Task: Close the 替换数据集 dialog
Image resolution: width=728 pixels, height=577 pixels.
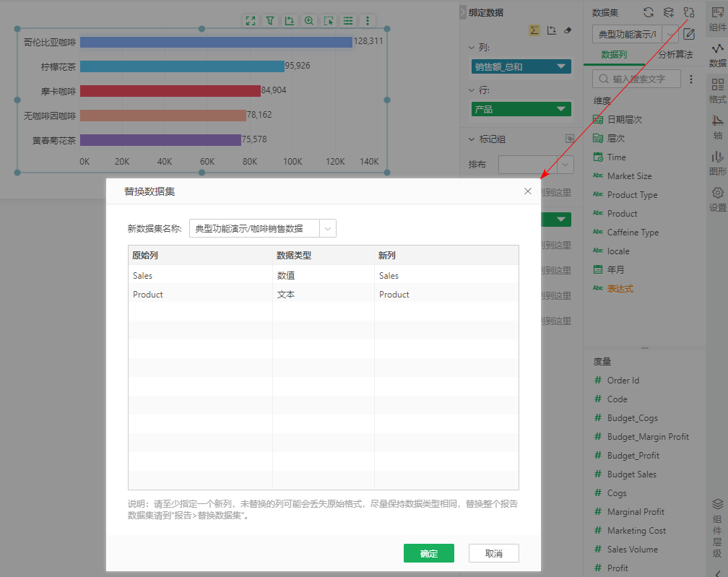Action: [x=528, y=191]
